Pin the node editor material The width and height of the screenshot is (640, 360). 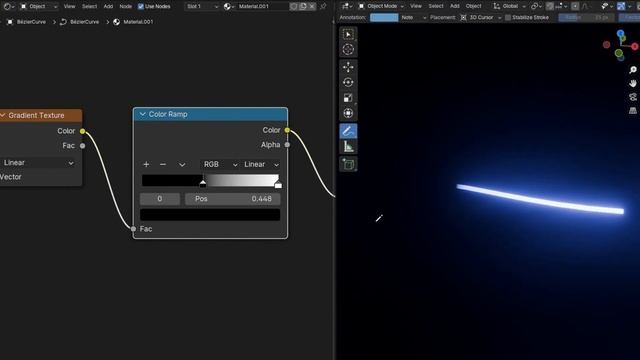coord(323,7)
